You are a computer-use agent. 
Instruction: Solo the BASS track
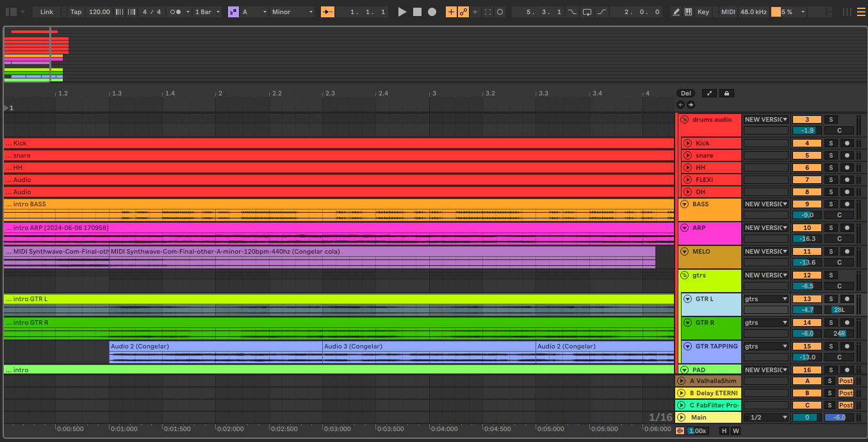click(x=831, y=204)
